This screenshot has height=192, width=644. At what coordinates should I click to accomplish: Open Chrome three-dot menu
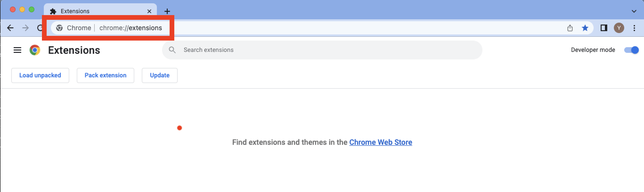click(634, 28)
